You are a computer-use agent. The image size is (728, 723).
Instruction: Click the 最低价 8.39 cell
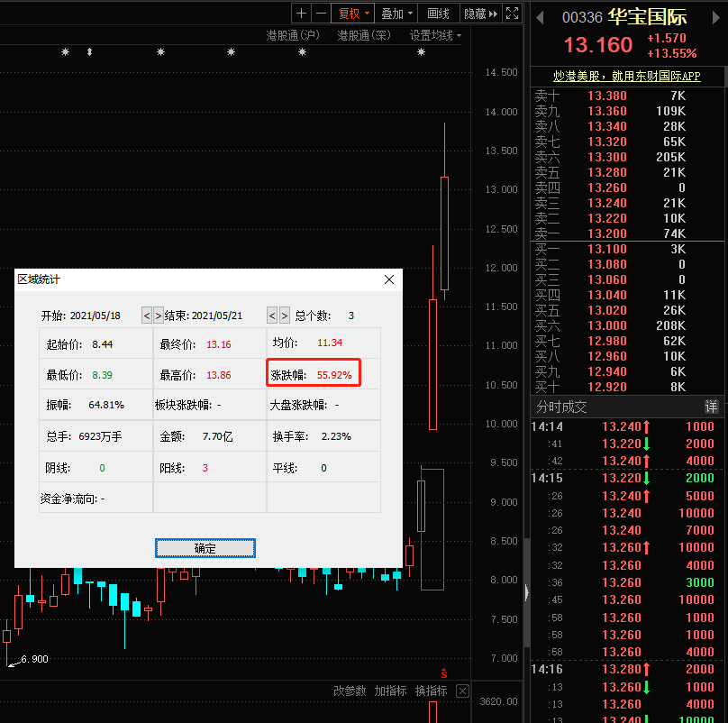[96, 374]
